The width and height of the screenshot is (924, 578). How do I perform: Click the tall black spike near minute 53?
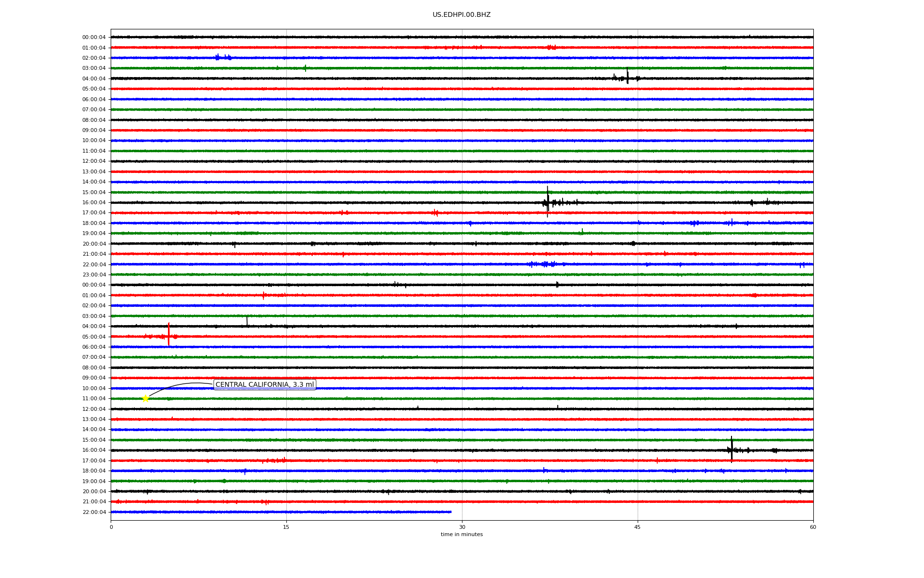731,448
